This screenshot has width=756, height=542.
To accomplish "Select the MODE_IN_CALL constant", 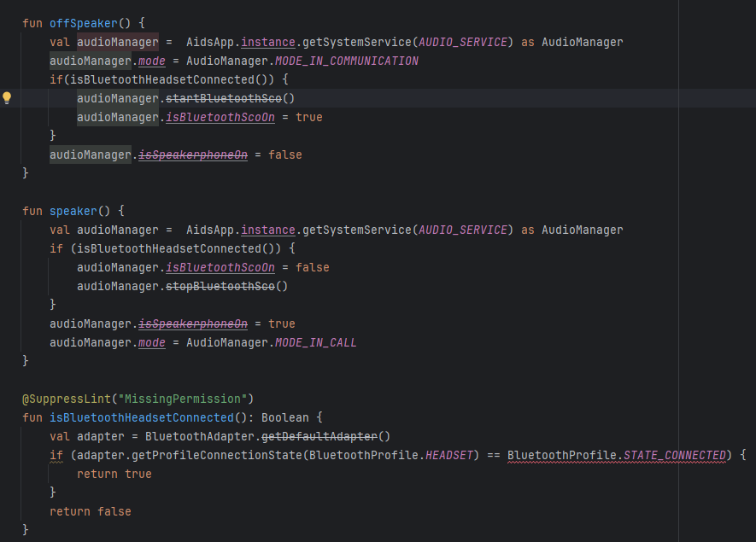I will click(316, 342).
